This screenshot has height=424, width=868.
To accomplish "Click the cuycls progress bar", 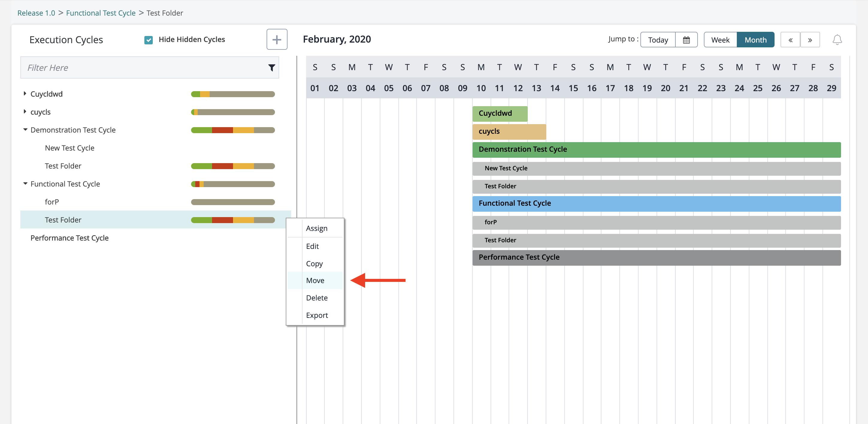I will click(233, 112).
